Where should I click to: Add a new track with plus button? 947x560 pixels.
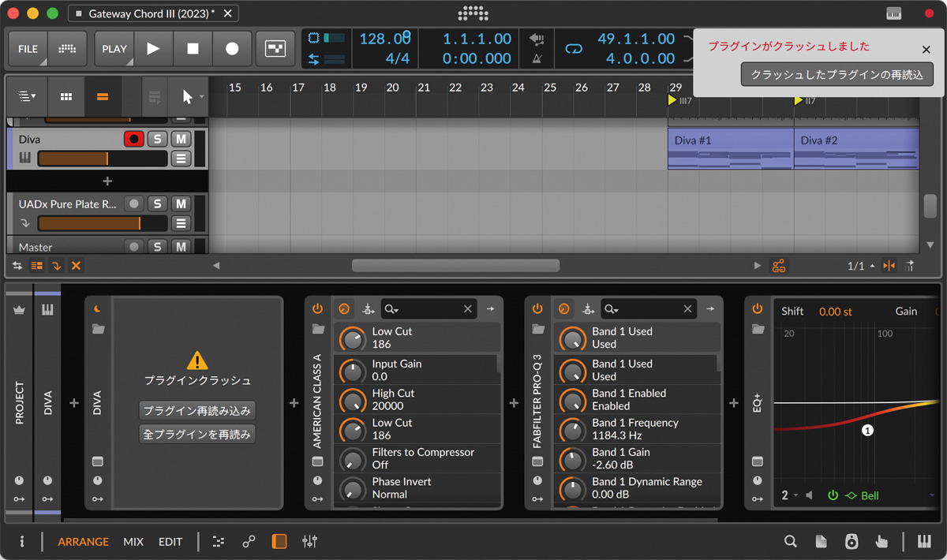[108, 181]
